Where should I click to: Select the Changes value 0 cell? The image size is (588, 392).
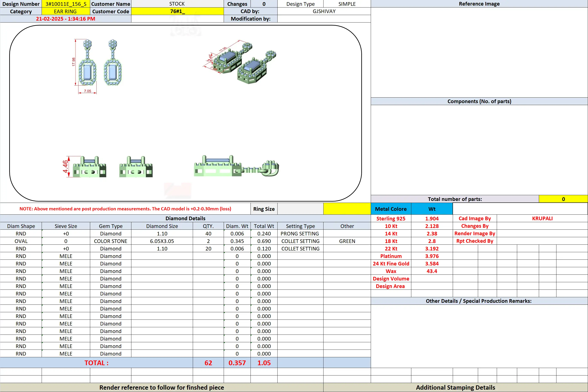point(264,4)
